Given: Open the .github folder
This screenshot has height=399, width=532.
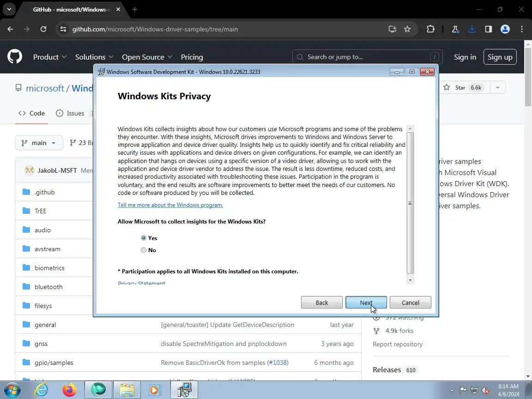Looking at the screenshot, I should [x=44, y=192].
